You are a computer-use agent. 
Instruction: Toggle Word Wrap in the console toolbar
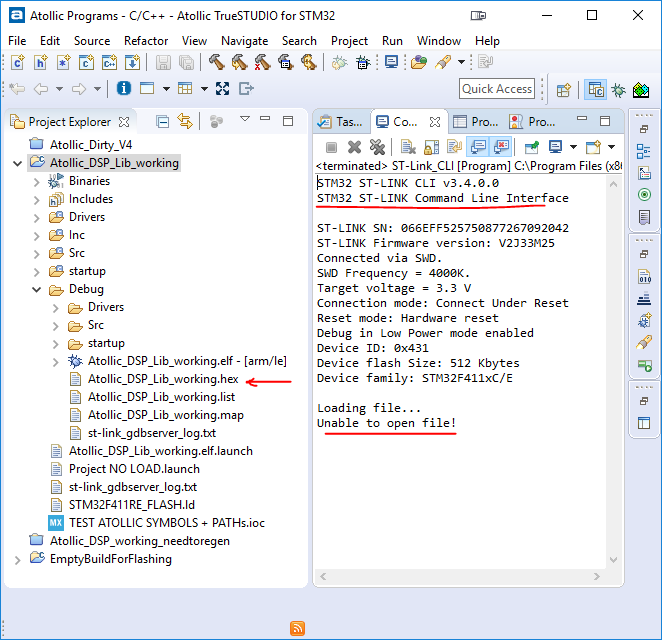pos(454,147)
